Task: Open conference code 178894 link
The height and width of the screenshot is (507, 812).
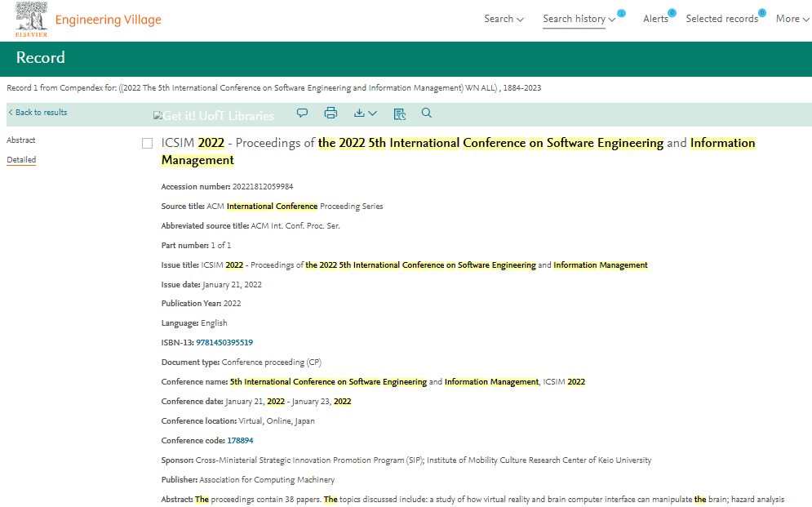Action: (240, 441)
